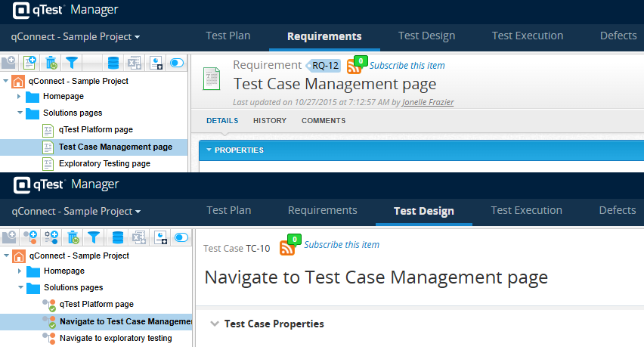This screenshot has height=347, width=644.
Task: Open the qConnect - Sample Project dropdown at top
Action: tap(75, 36)
